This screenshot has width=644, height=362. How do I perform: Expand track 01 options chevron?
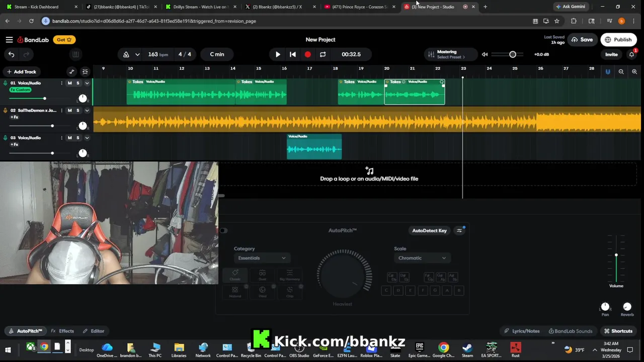(x=87, y=83)
